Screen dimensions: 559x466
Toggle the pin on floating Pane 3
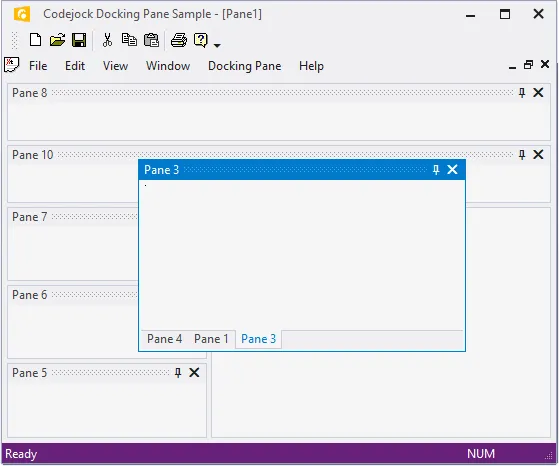click(436, 170)
